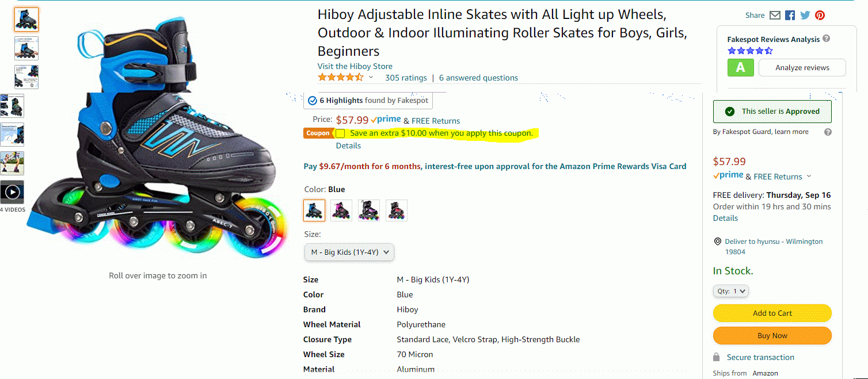Share on Pinterest icon

tap(820, 16)
